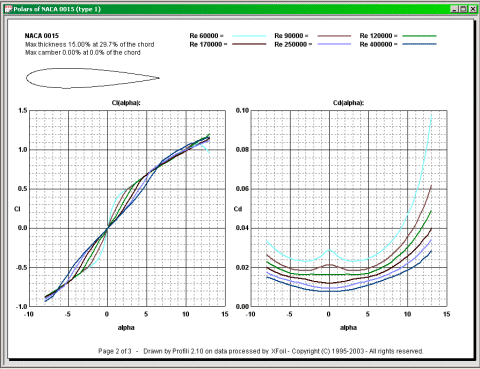This screenshot has height=369, width=480.
Task: Click the cyan Re 60000 legend line
Action: [249, 36]
